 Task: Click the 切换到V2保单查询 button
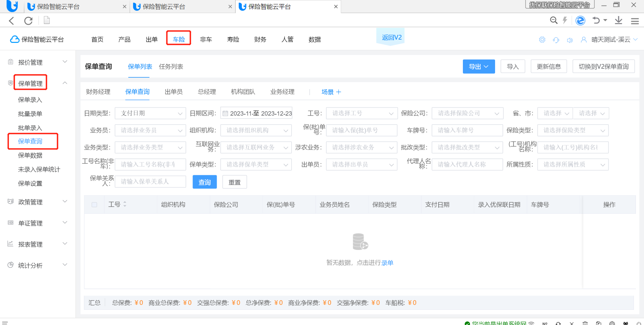pos(604,67)
